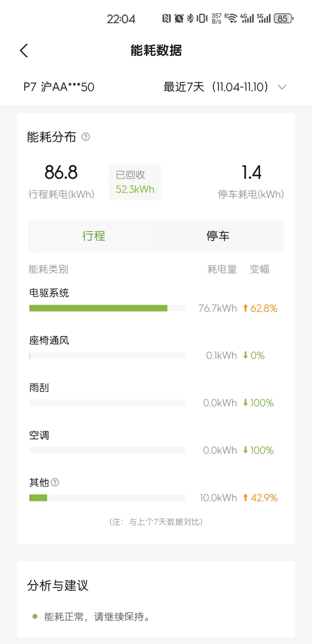Switch to the 行程 tab
The width and height of the screenshot is (312, 644).
pos(94,236)
